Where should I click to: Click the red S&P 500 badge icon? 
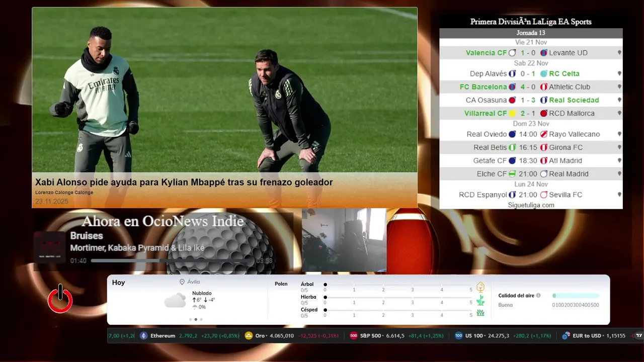(354, 336)
